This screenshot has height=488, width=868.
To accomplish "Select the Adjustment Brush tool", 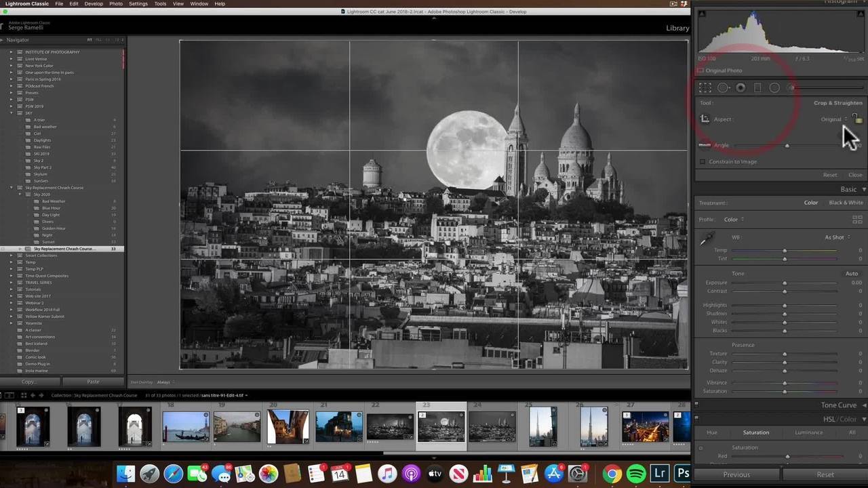I will (791, 87).
